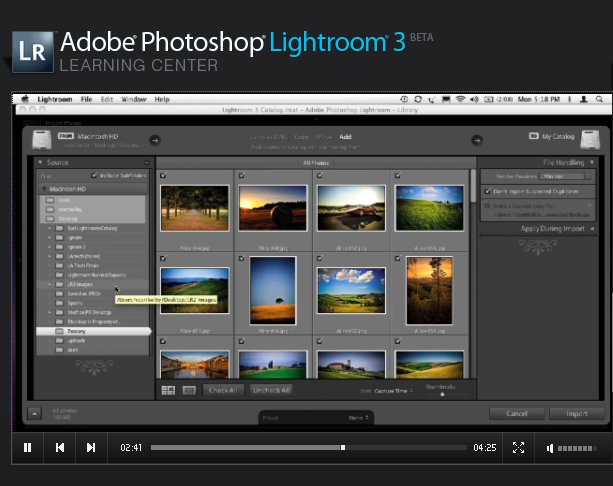Viewport: 613px width, 486px height.
Task: Collapse the File Handling panel
Action: click(591, 161)
